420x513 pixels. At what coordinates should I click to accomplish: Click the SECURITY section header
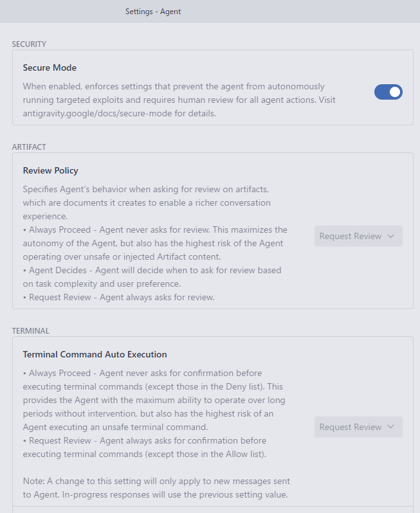30,44
